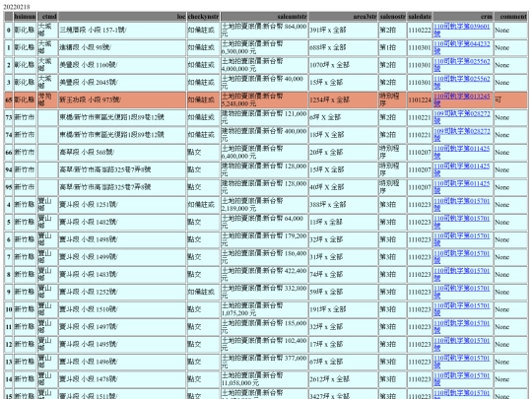Click the 'hsimun' column header
The image size is (532, 399).
coord(25,17)
